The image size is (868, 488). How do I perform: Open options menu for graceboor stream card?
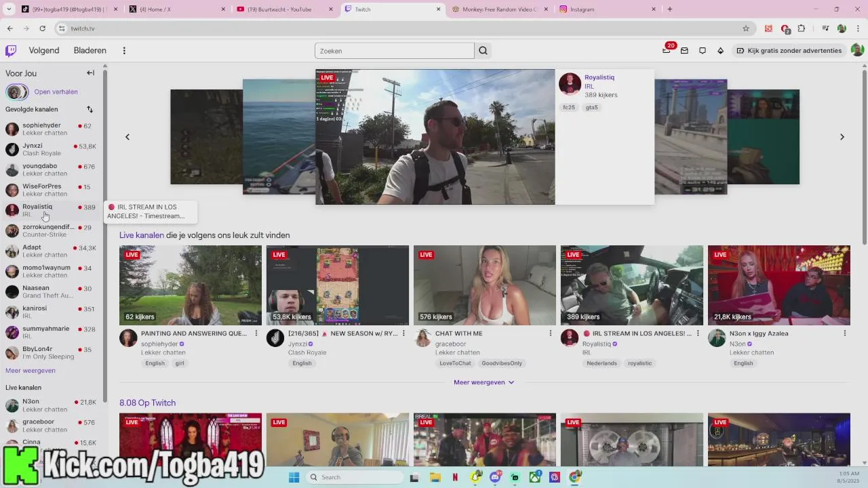point(550,333)
